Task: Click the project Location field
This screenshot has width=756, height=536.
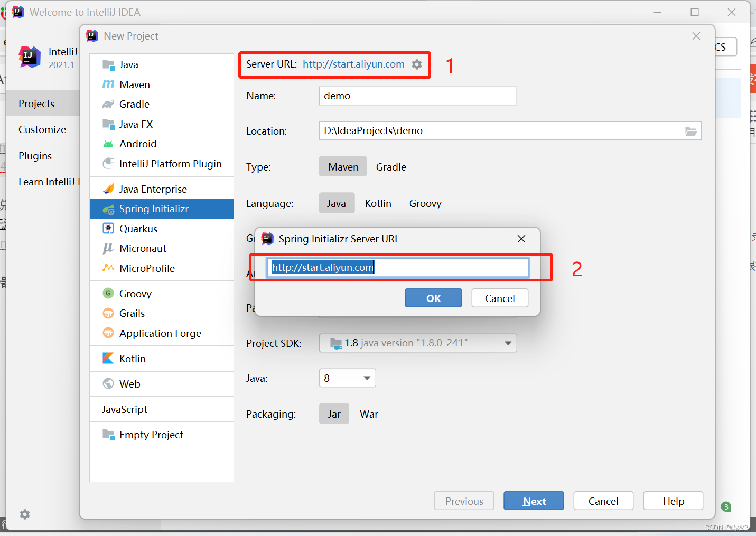Action: pos(510,131)
